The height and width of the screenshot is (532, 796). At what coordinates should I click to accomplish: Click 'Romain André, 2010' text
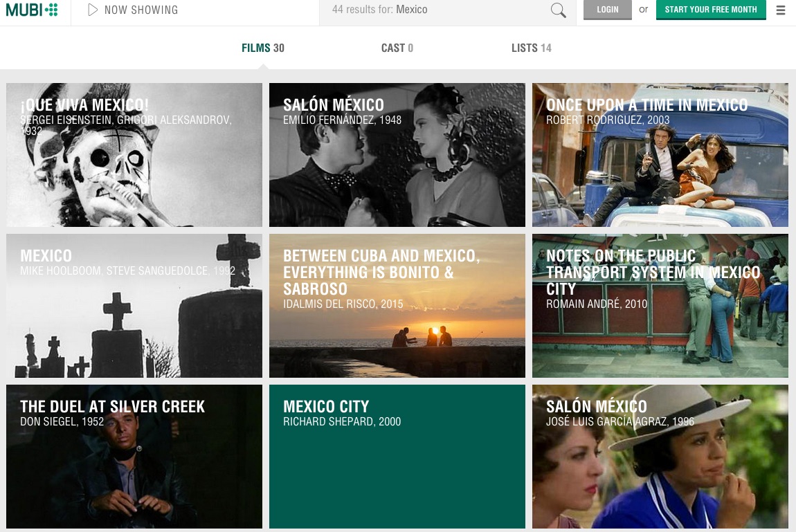click(597, 304)
